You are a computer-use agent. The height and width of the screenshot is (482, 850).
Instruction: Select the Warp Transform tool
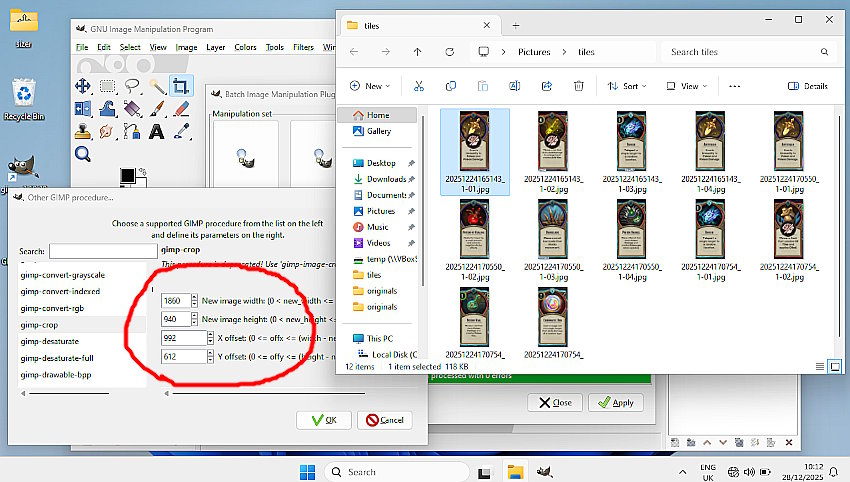(107, 108)
